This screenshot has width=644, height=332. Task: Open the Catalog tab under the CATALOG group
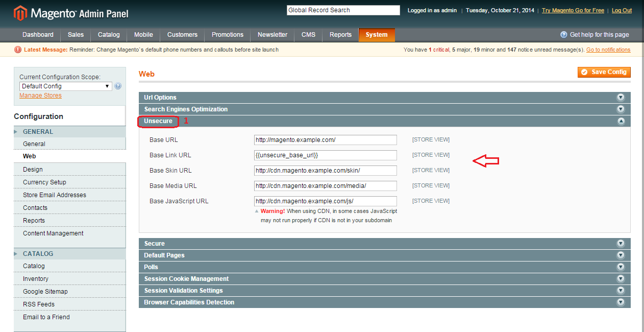(x=69, y=266)
